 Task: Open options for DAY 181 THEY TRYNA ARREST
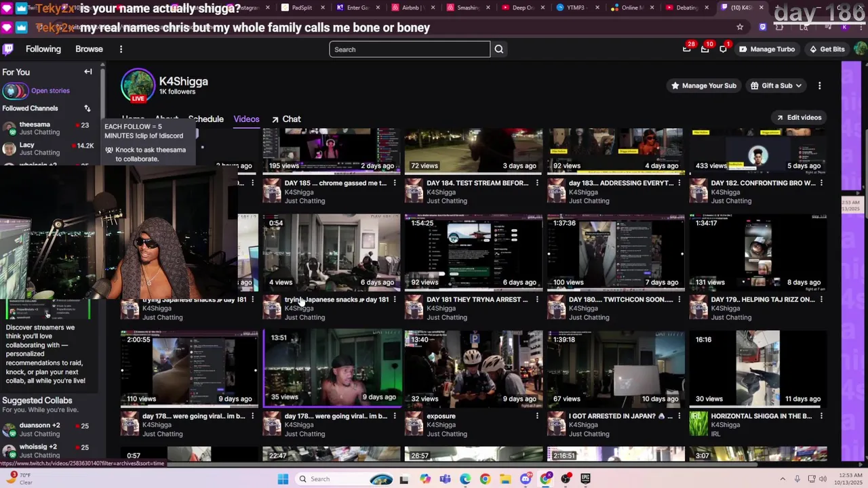(537, 300)
